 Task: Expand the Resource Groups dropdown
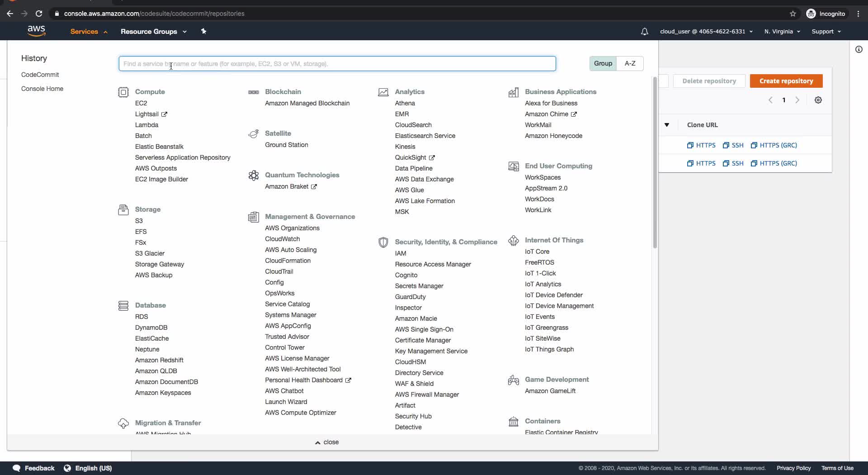[153, 32]
